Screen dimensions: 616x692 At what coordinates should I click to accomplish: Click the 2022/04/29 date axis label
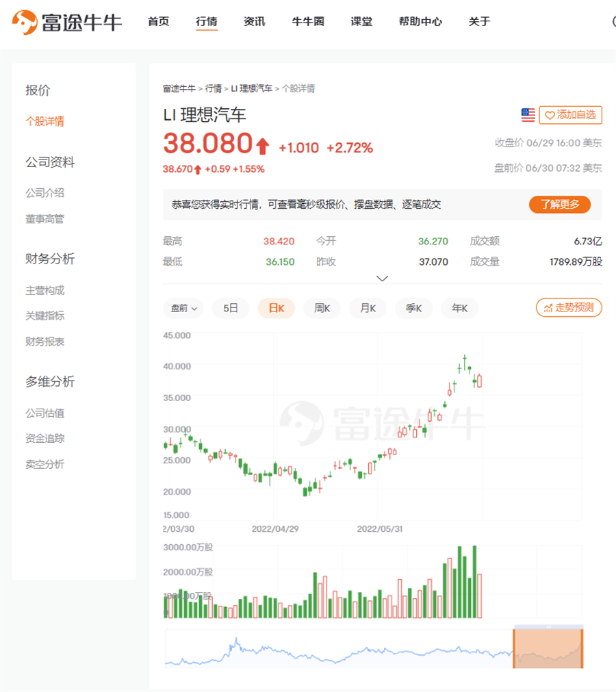coord(275,528)
